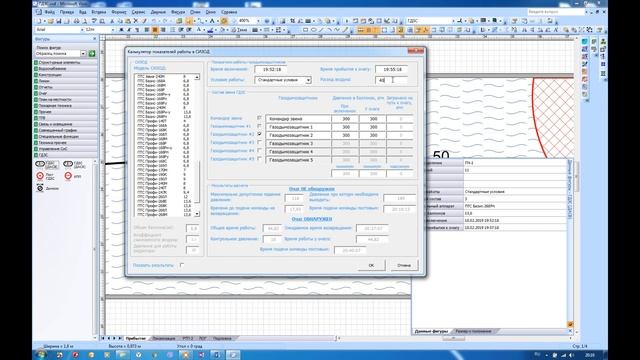Click the Время включения time field

coord(271,69)
